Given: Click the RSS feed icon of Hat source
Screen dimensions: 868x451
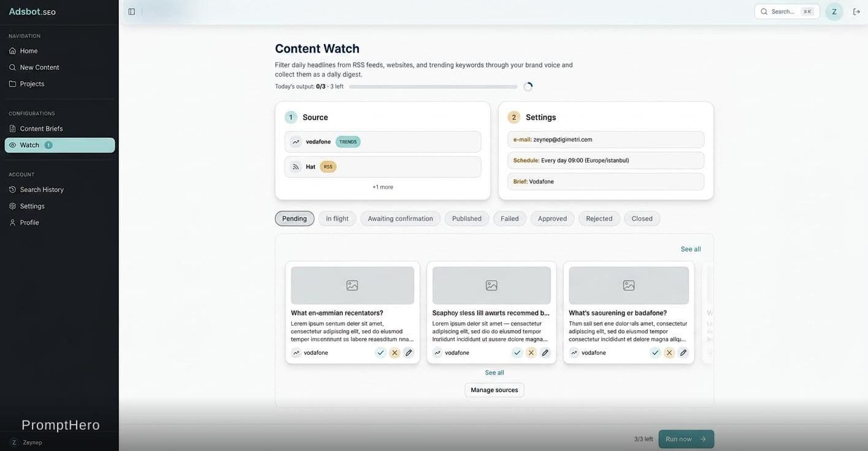Looking at the screenshot, I should [296, 167].
